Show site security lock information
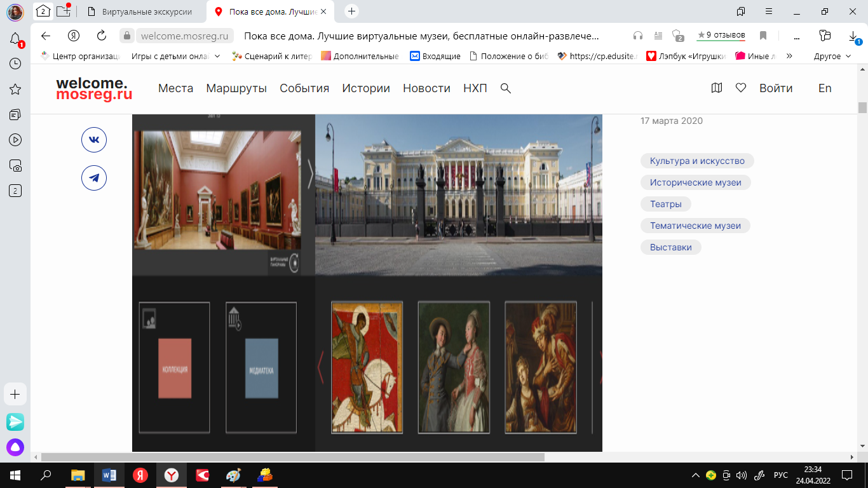Viewport: 868px width, 488px height. [128, 36]
